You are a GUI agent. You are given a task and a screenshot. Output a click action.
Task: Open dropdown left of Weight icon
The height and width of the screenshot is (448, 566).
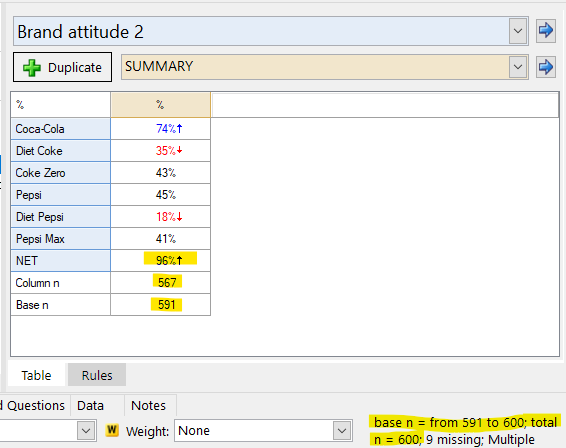coord(86,430)
